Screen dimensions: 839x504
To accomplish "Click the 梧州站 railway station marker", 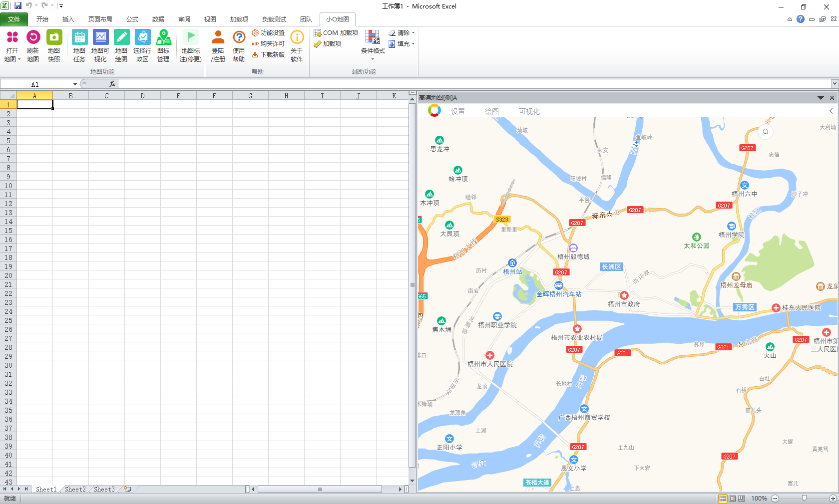I will click(x=512, y=263).
